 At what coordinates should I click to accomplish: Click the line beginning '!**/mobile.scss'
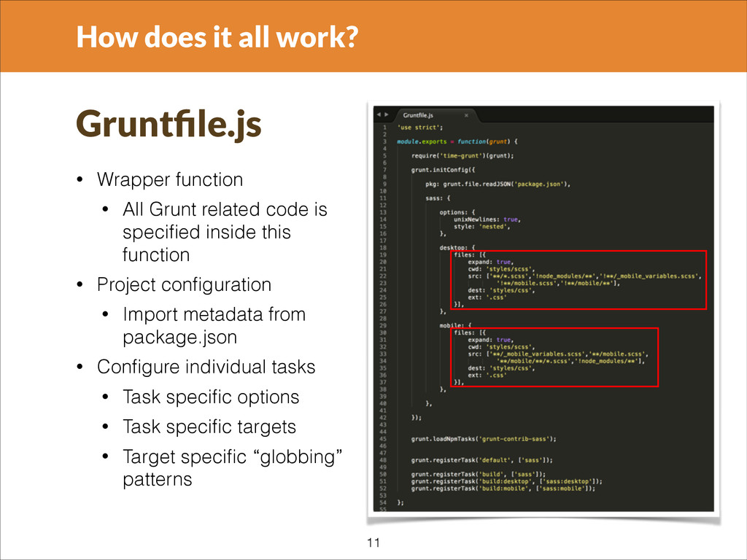click(x=558, y=284)
